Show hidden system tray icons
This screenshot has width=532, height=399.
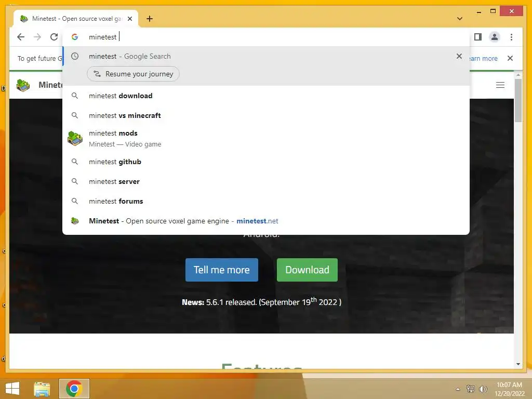coord(458,389)
